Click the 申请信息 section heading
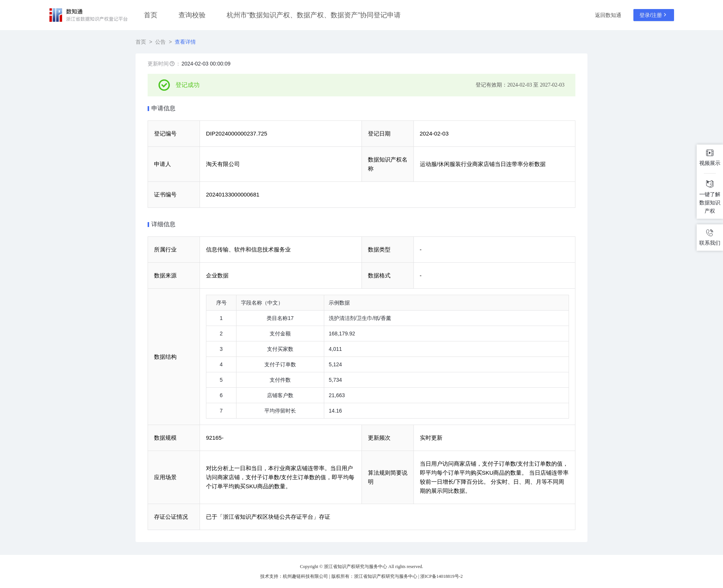723x588 pixels. 163,108
